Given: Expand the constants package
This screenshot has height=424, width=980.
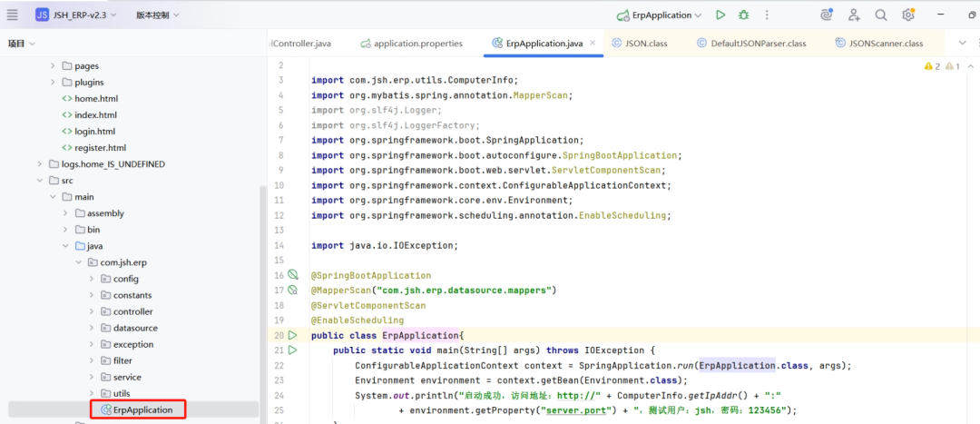Looking at the screenshot, I should (92, 295).
